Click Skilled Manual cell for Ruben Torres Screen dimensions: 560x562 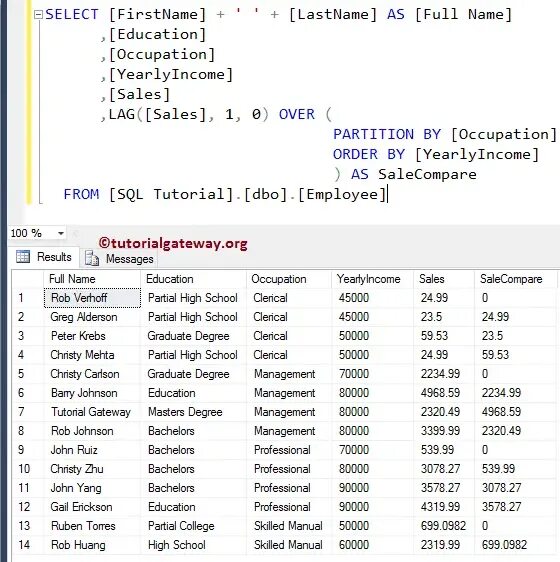pyautogui.click(x=289, y=526)
